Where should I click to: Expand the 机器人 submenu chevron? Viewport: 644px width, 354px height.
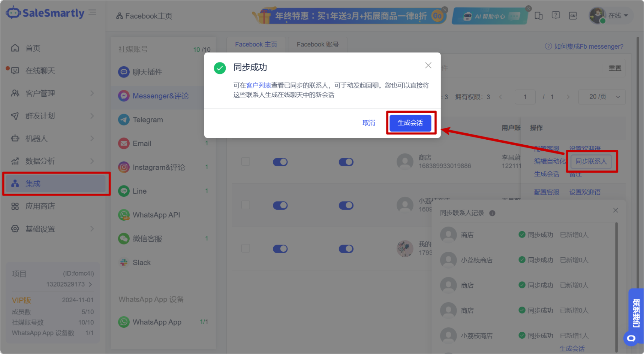coord(92,138)
